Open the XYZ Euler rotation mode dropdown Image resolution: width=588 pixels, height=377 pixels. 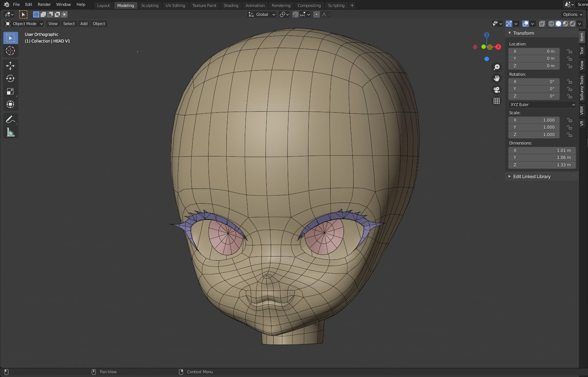tap(542, 104)
